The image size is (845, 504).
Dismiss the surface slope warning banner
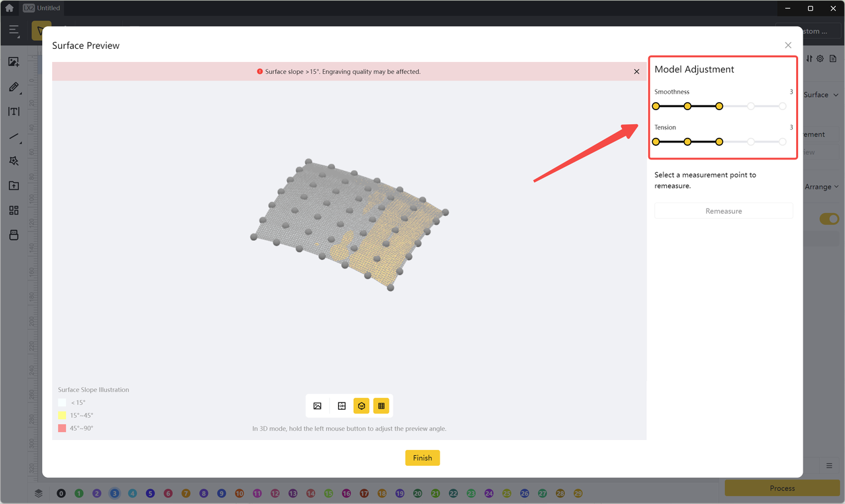[x=636, y=71]
